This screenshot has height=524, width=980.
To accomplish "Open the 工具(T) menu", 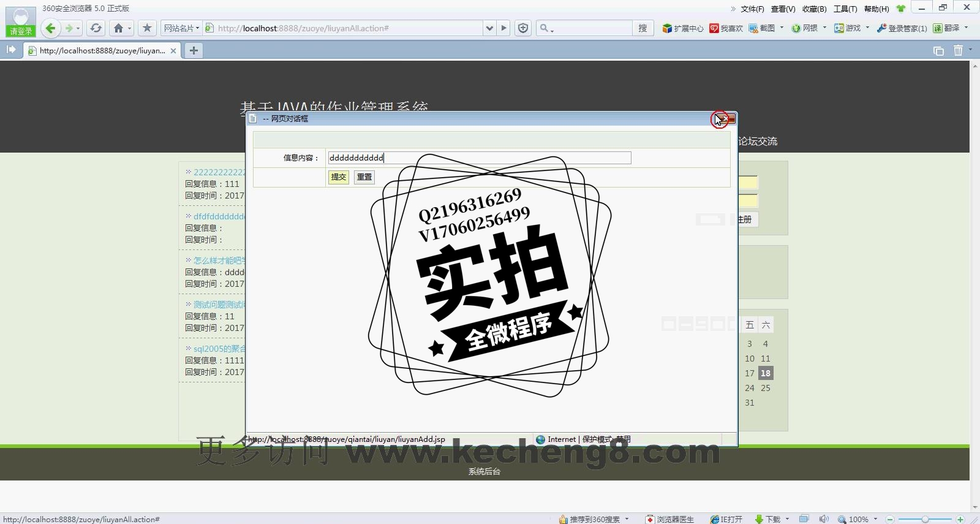I will tap(845, 9).
